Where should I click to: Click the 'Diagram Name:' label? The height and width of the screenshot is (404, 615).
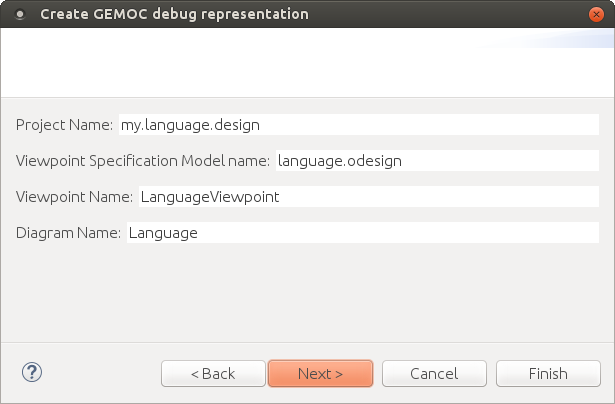pyautogui.click(x=68, y=233)
